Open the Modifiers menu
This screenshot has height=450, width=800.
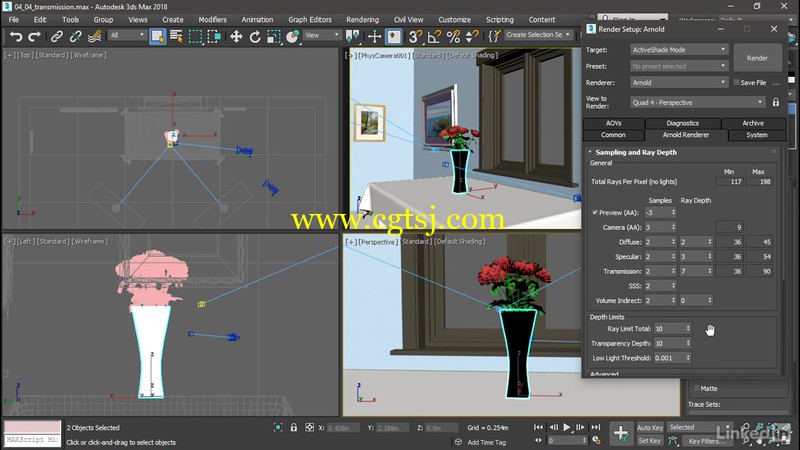[x=212, y=19]
